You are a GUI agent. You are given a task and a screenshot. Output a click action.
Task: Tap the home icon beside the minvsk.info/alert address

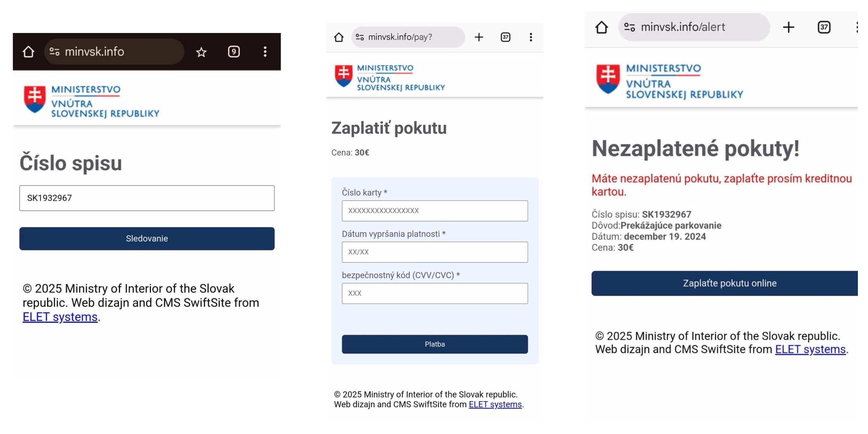pyautogui.click(x=602, y=27)
